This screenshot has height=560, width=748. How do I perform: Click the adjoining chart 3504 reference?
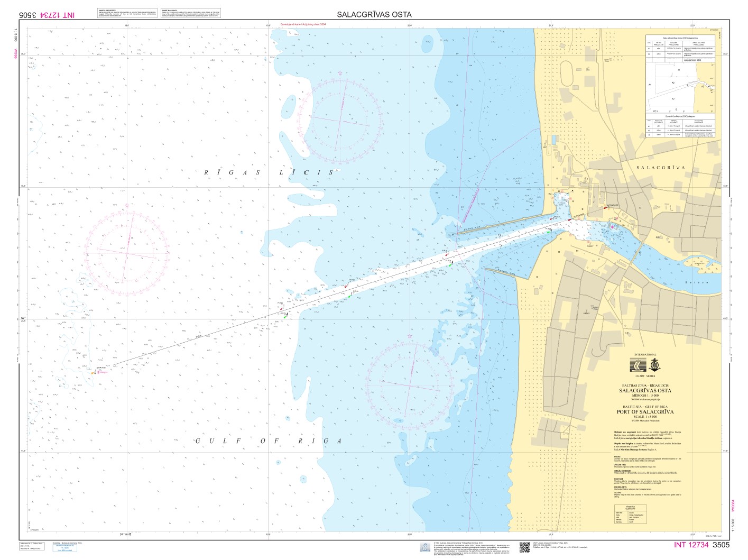click(x=303, y=24)
